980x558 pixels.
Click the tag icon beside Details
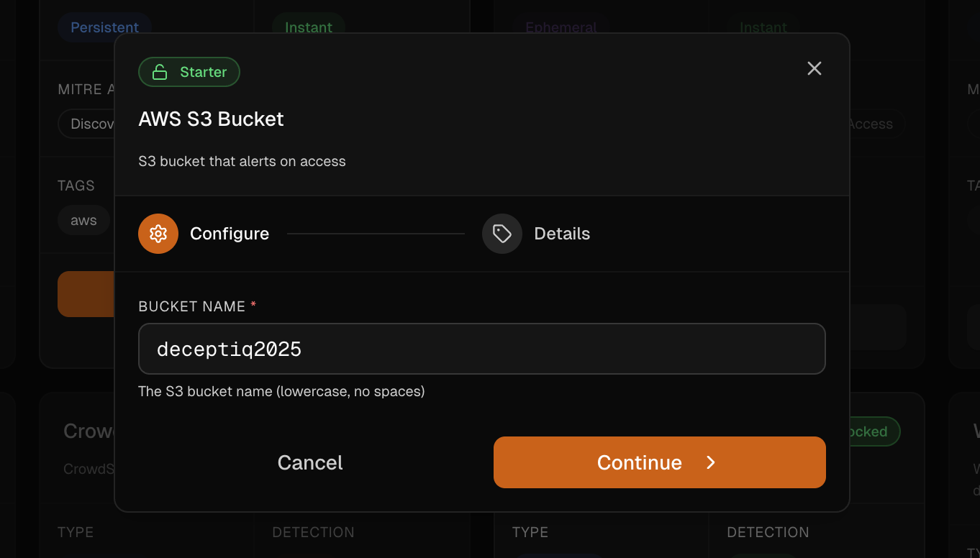click(x=502, y=234)
